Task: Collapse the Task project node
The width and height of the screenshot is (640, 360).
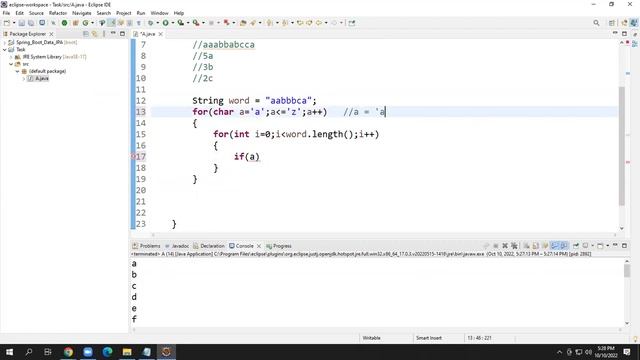Action: click(x=4, y=49)
